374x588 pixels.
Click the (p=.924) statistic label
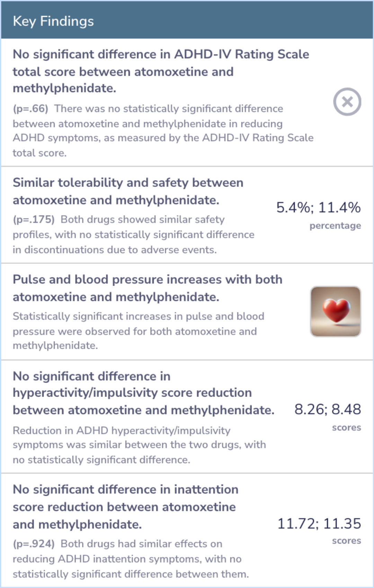[x=34, y=544]
